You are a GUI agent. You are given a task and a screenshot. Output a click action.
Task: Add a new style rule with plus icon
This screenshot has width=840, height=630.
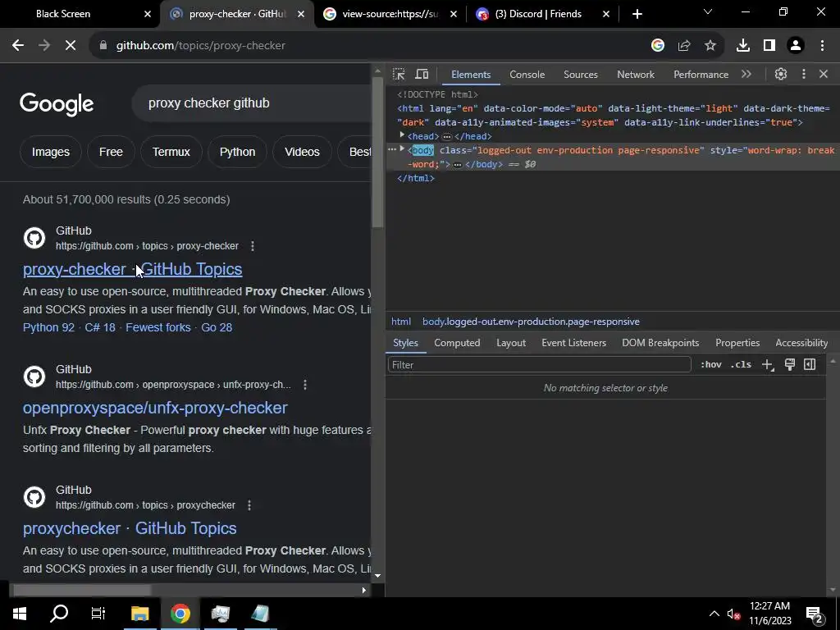[768, 365]
